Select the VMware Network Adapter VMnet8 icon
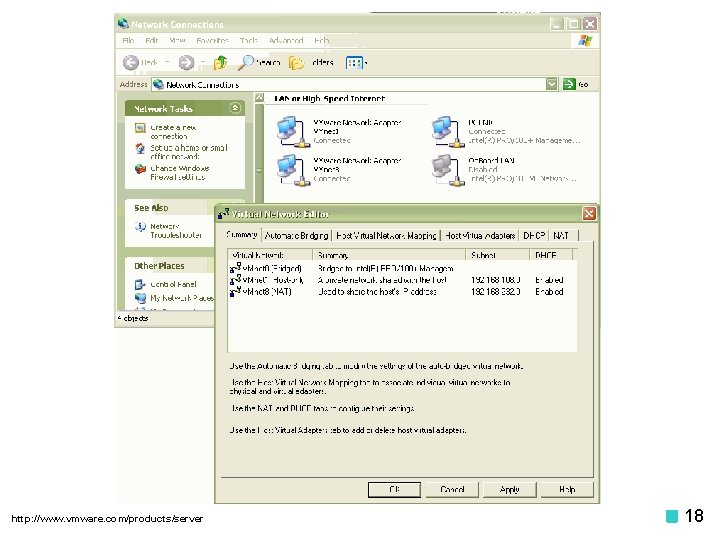This screenshot has height=540, width=720. pyautogui.click(x=291, y=170)
